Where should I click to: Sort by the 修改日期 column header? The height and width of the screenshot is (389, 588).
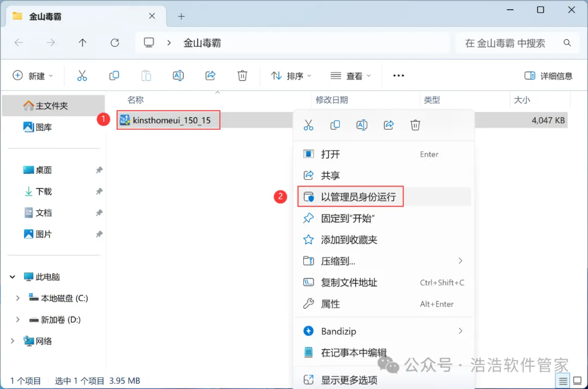(x=332, y=100)
